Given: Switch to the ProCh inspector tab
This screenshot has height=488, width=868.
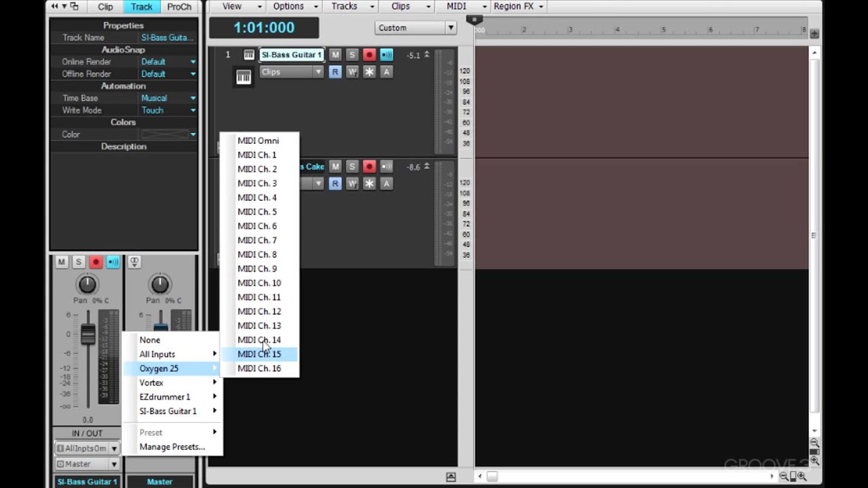Looking at the screenshot, I should click(179, 7).
